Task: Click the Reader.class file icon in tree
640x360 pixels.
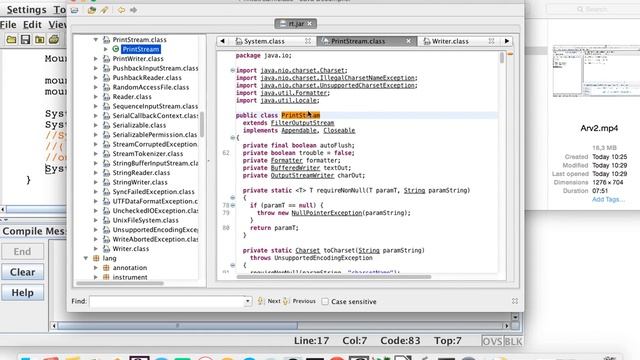Action: tap(107, 97)
